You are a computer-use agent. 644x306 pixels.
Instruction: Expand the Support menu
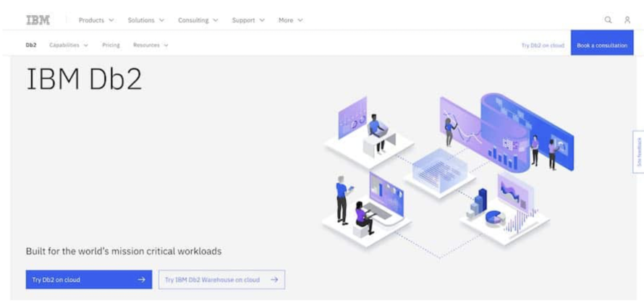click(x=248, y=20)
